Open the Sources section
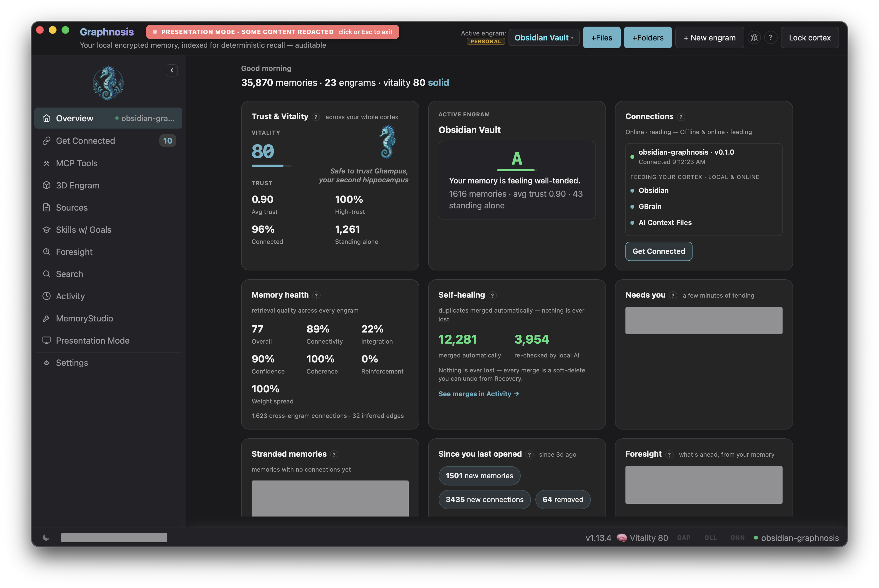 (108, 207)
